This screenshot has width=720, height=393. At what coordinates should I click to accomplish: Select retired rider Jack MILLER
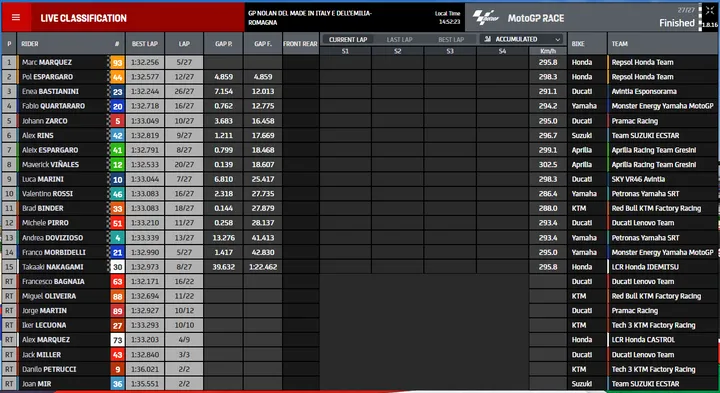click(x=41, y=354)
